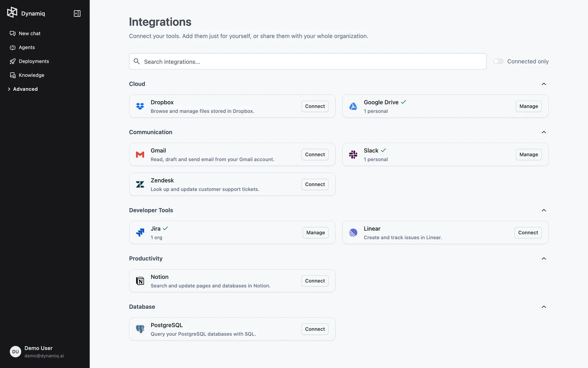Screen dimensions: 588x368
Task: Click the Connected only label
Action: point(528,61)
